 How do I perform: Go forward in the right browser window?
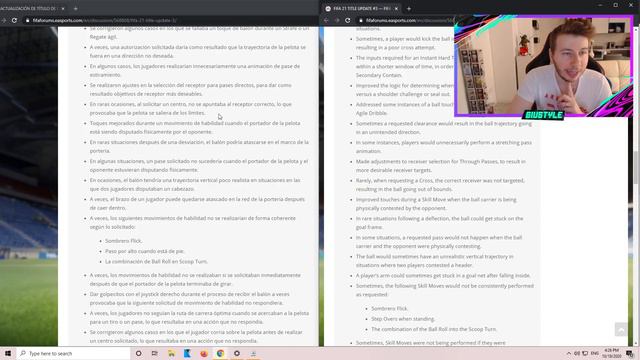pyautogui.click(x=337, y=20)
